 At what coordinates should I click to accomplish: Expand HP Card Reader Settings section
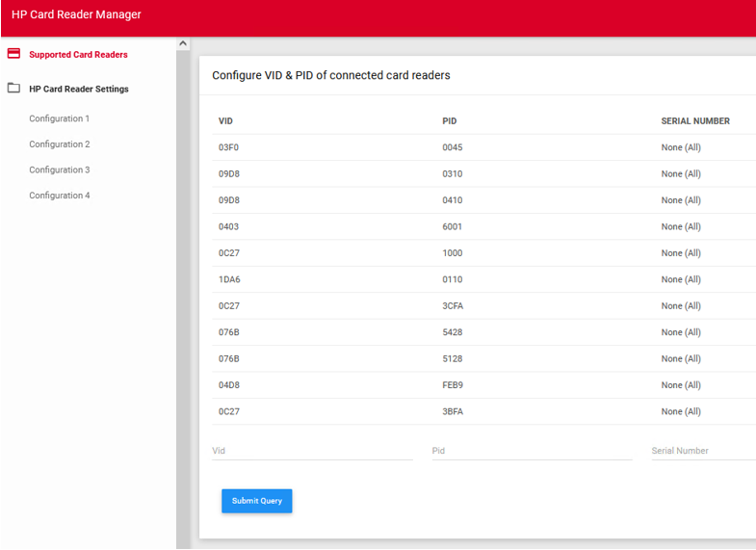click(78, 90)
